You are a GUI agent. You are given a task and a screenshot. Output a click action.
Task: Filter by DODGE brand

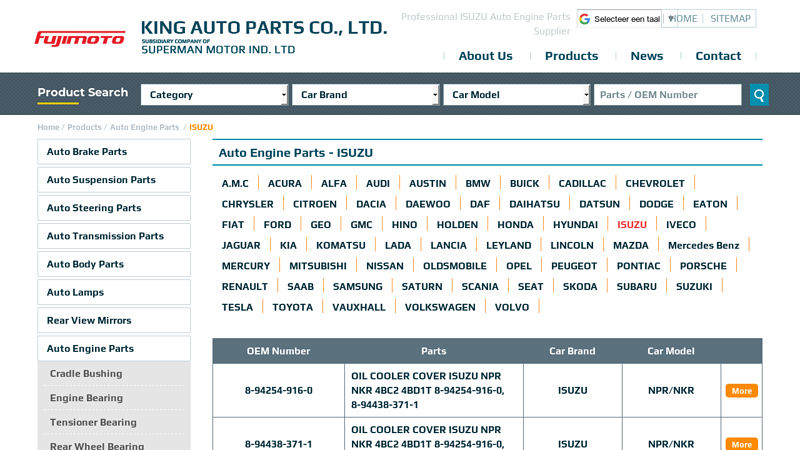pos(656,204)
